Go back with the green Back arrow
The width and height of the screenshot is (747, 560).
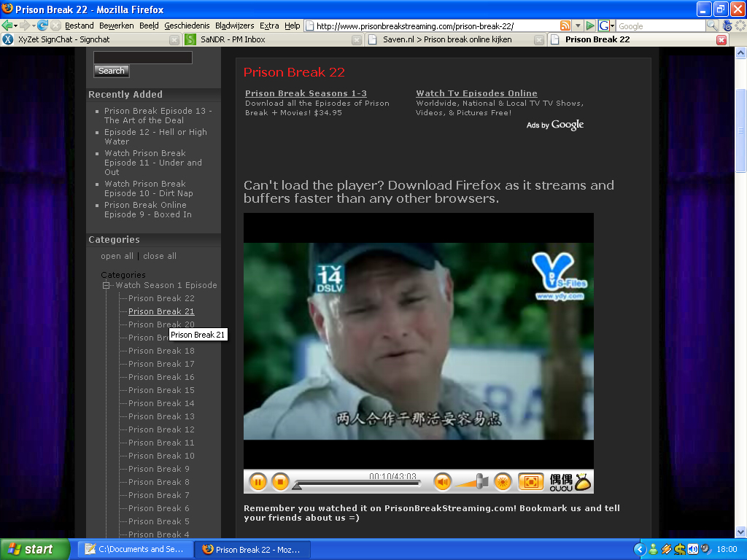click(7, 26)
